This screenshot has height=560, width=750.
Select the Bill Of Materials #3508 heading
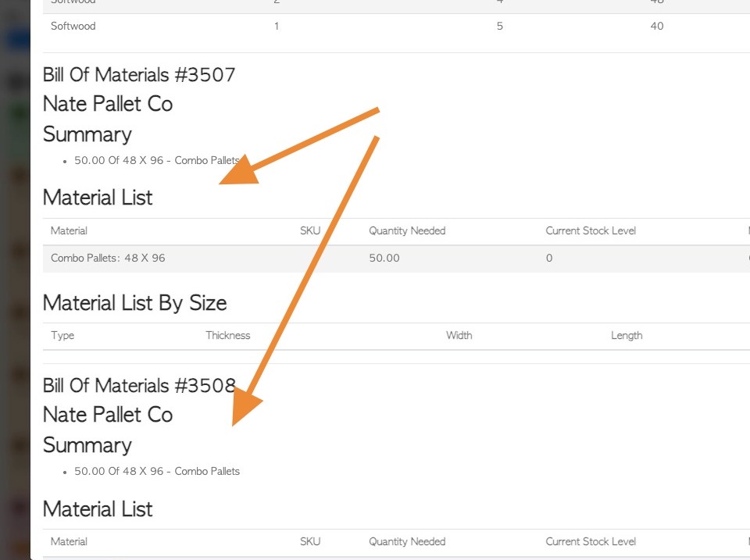(x=139, y=386)
